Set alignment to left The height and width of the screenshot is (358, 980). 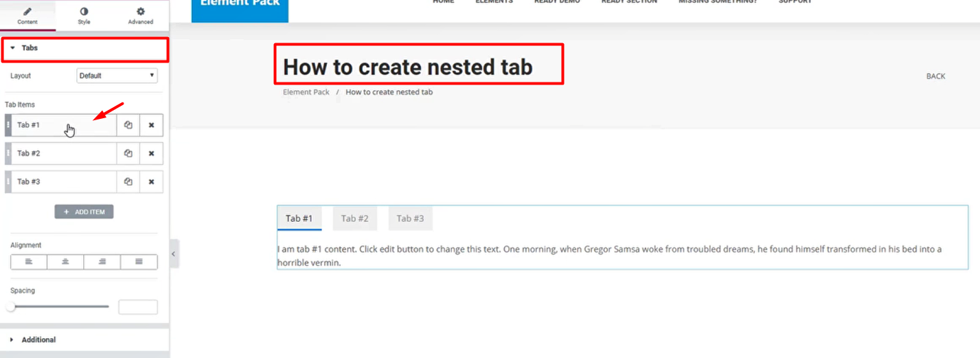click(29, 262)
